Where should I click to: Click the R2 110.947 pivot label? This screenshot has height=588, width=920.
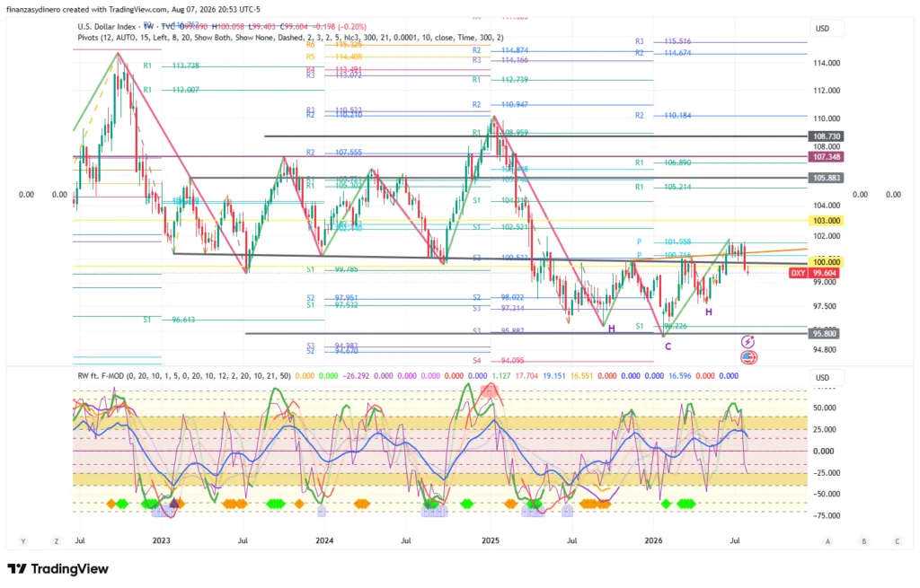(x=500, y=104)
